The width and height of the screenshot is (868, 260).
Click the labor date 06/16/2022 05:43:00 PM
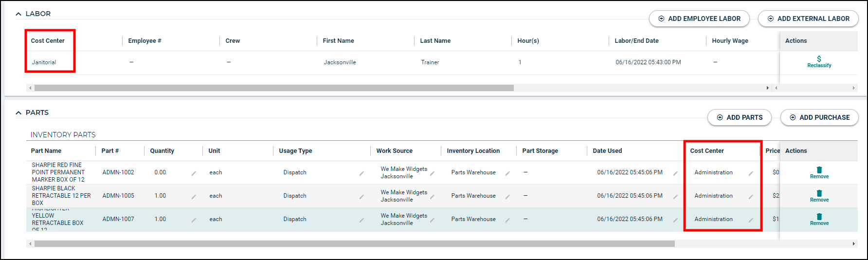648,62
